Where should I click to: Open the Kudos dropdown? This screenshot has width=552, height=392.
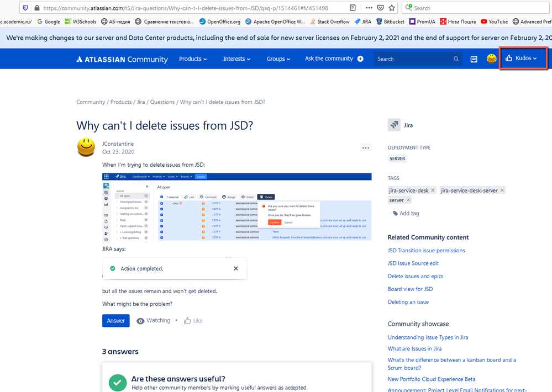521,59
